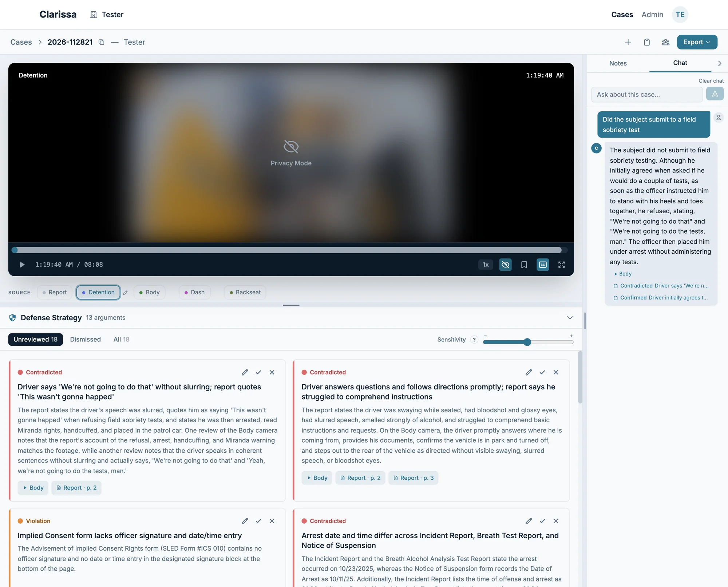Viewport: 728px width, 587px height.
Task: Select the Detention source
Action: pyautogui.click(x=98, y=292)
